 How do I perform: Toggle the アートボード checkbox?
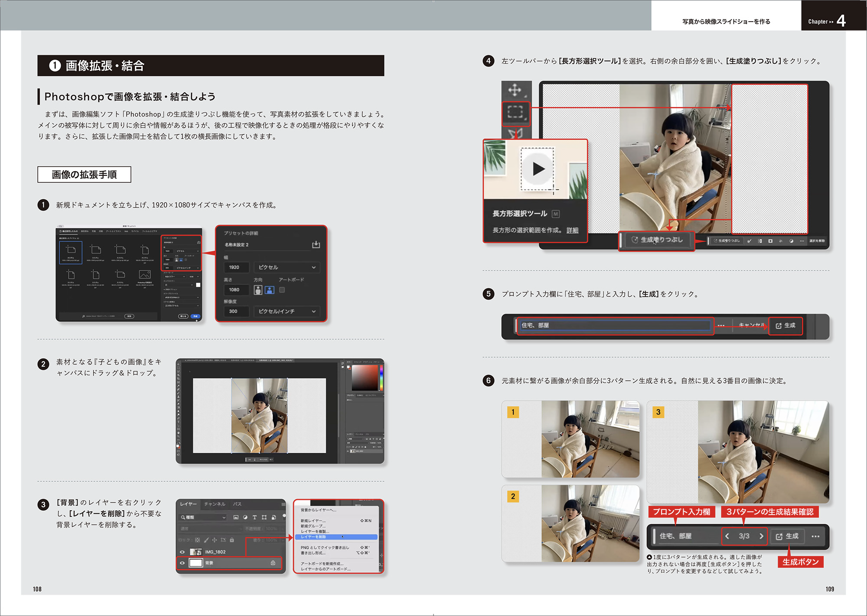(x=282, y=290)
